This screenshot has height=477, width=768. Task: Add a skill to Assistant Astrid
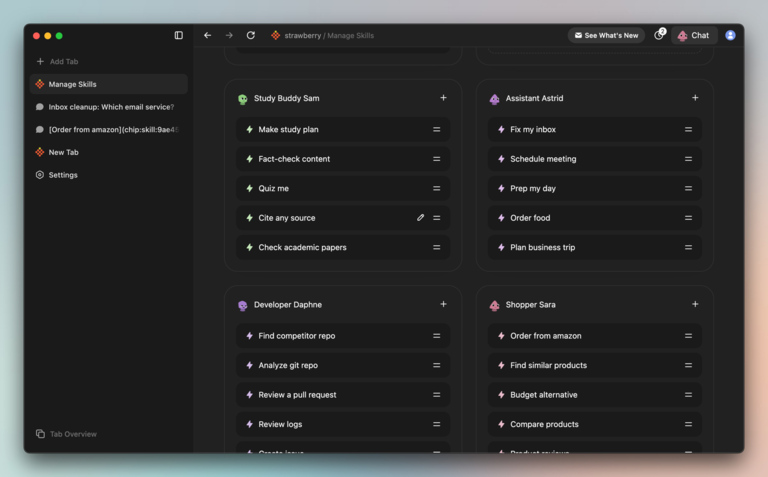point(695,98)
